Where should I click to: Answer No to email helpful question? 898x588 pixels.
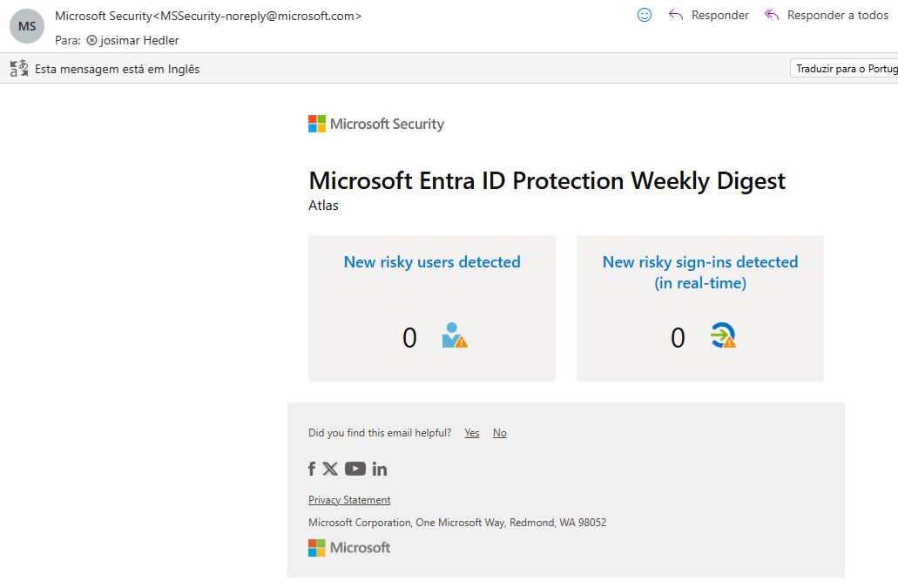pos(499,433)
